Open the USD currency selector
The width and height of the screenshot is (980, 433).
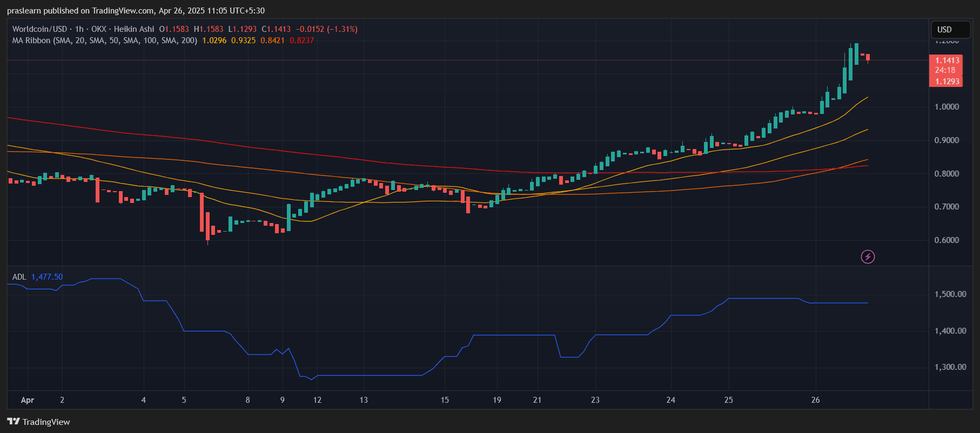(950, 30)
